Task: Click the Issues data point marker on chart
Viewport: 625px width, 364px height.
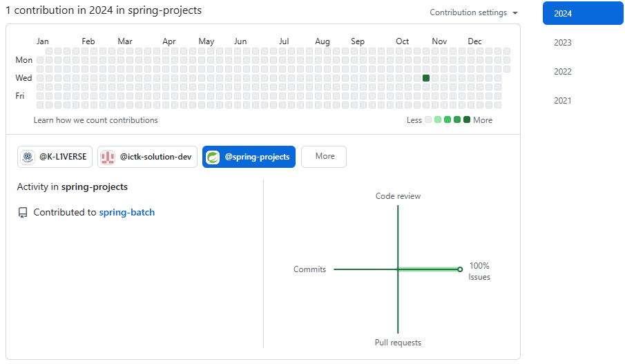Action: tap(460, 269)
